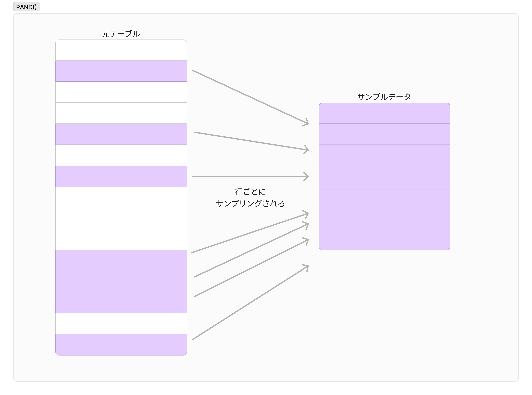Select the RAND() frame label
The image size is (532, 395).
[26, 7]
